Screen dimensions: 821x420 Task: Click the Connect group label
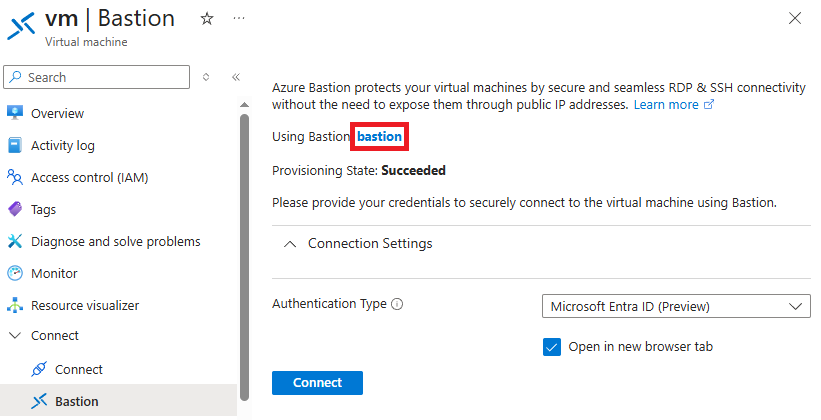click(54, 335)
